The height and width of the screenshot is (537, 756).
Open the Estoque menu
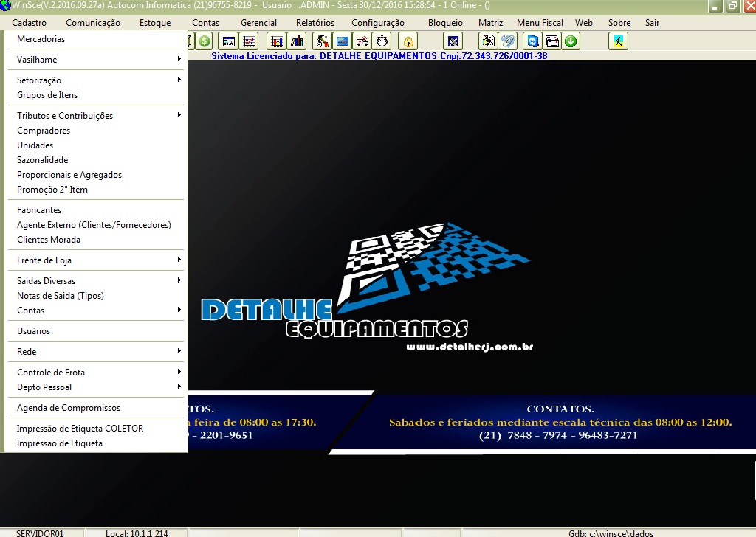(x=155, y=23)
